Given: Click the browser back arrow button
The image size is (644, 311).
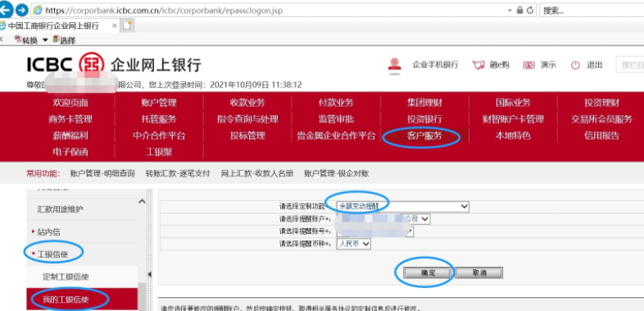Looking at the screenshot, I should (x=5, y=10).
